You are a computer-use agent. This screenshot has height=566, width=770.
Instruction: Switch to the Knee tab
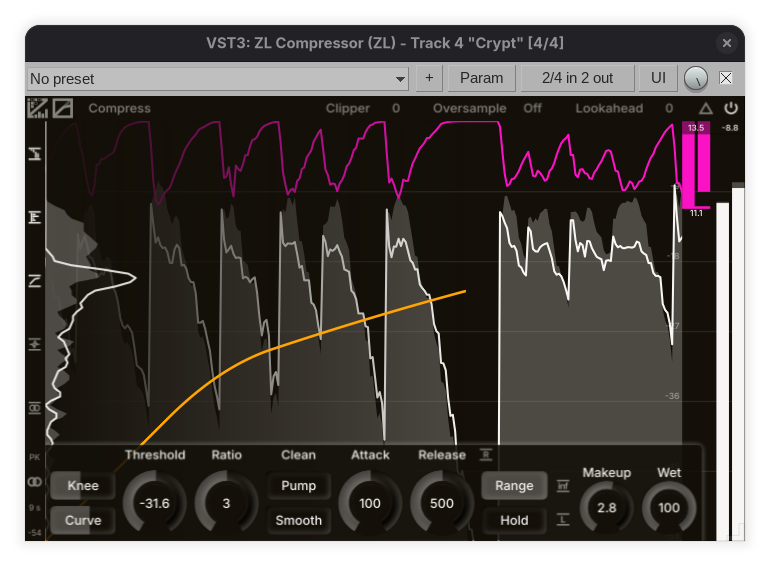(x=83, y=486)
